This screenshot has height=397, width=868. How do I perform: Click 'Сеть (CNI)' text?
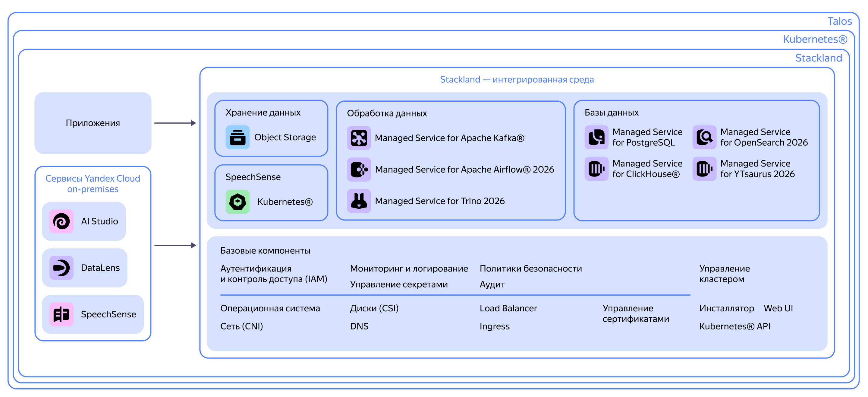241,326
